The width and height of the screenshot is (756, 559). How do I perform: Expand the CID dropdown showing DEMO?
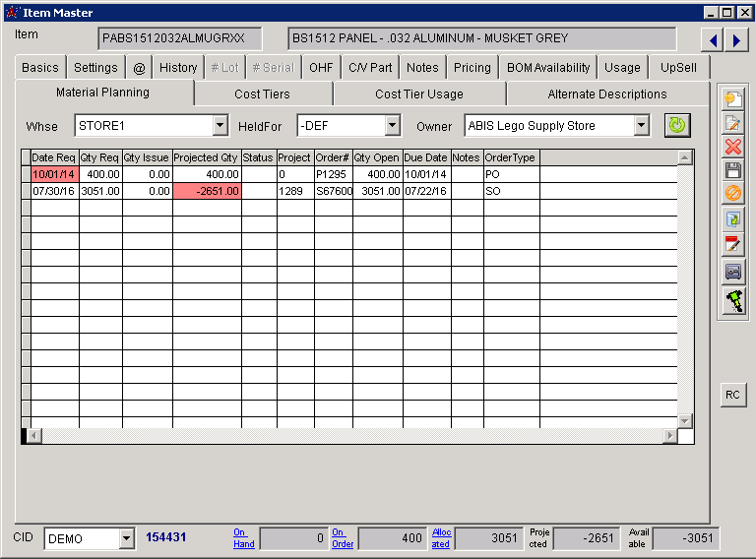[x=126, y=538]
